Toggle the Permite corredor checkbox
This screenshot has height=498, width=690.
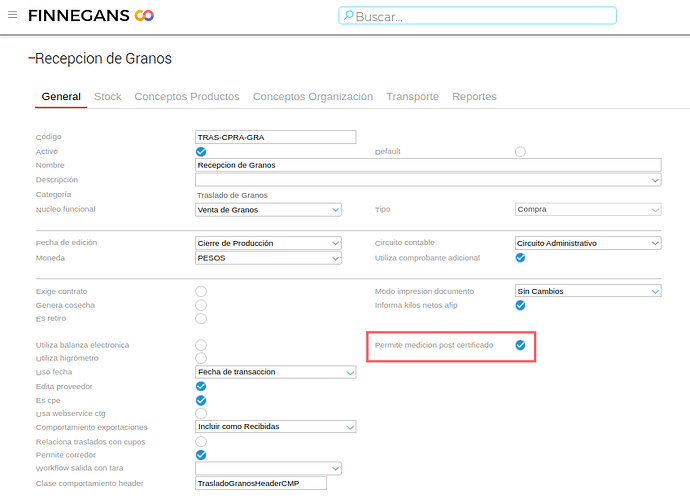click(x=201, y=455)
